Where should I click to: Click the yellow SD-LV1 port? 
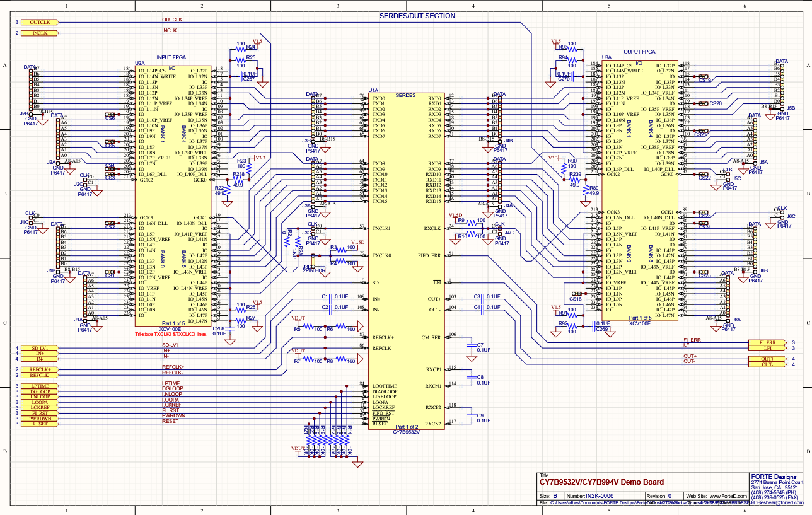click(40, 347)
